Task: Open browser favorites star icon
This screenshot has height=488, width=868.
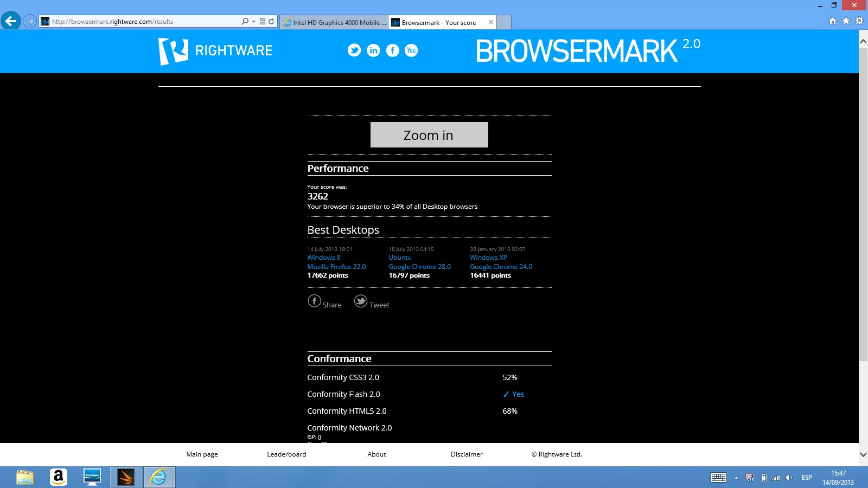Action: [846, 21]
